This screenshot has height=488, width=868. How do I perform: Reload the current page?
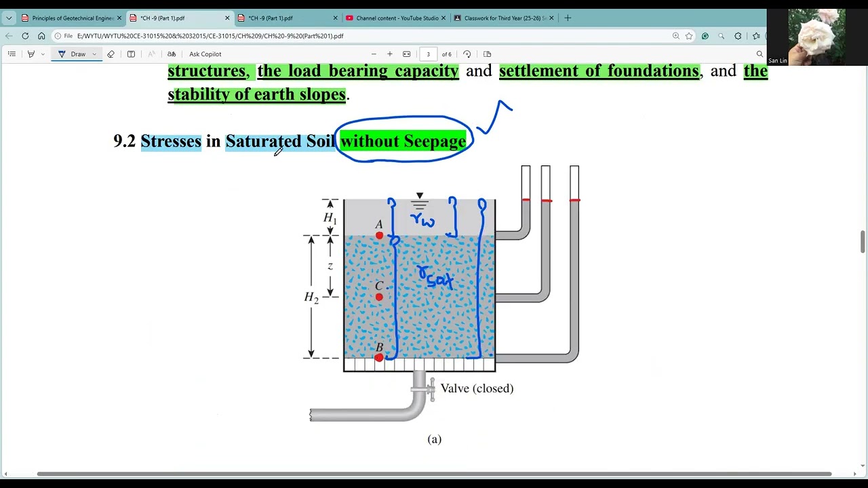click(x=25, y=36)
